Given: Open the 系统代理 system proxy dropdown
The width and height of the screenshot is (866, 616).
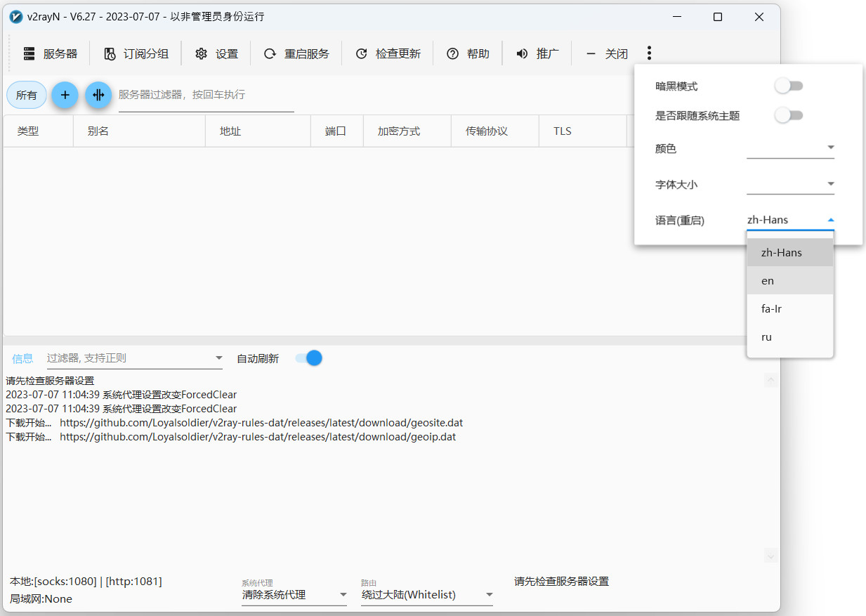Looking at the screenshot, I should 294,595.
